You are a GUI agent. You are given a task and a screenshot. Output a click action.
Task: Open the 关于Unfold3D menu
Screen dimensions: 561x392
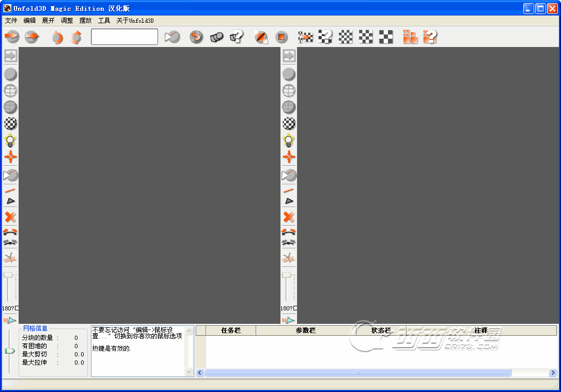coord(135,21)
